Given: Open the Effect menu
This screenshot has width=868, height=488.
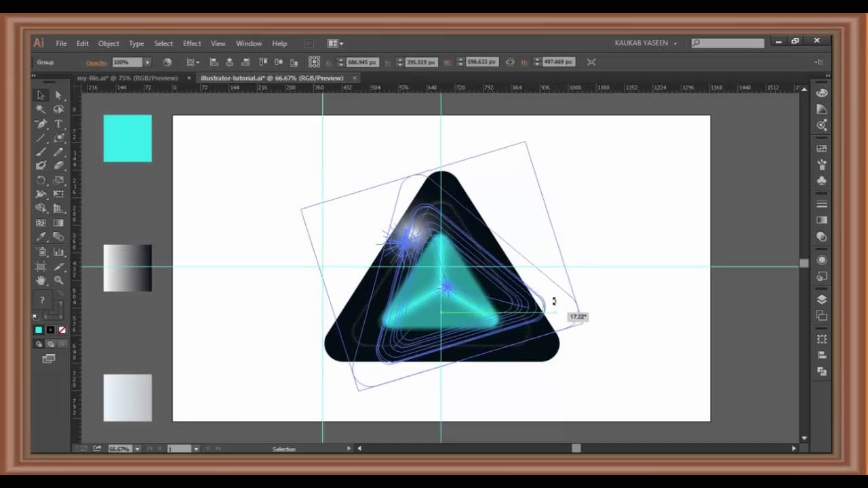Looking at the screenshot, I should (x=192, y=43).
